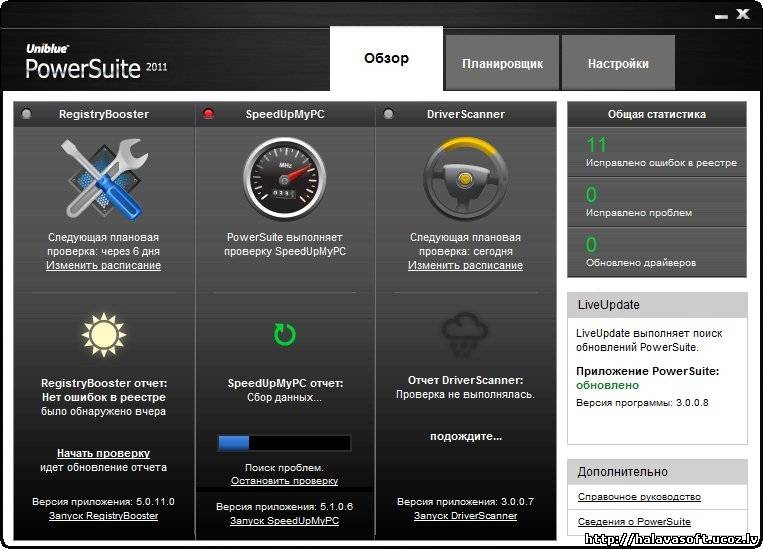763x549 pixels.
Task: Click the green refresh icon in SpeedUpMyPC
Action: 285,333
